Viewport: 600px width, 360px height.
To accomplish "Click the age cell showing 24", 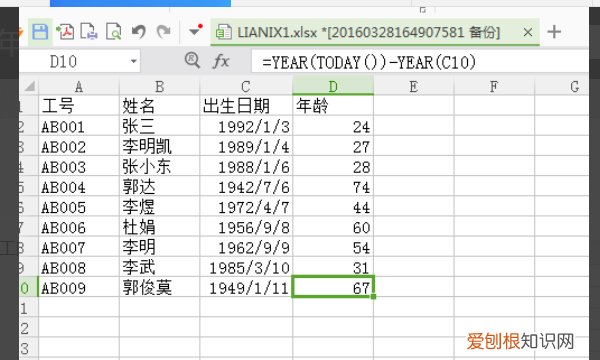I will tap(333, 126).
